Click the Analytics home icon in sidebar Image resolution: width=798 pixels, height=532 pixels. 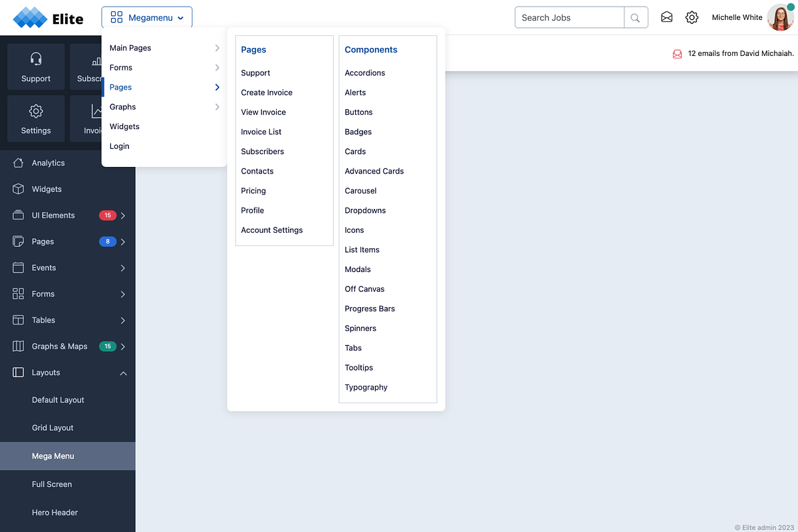(19, 162)
